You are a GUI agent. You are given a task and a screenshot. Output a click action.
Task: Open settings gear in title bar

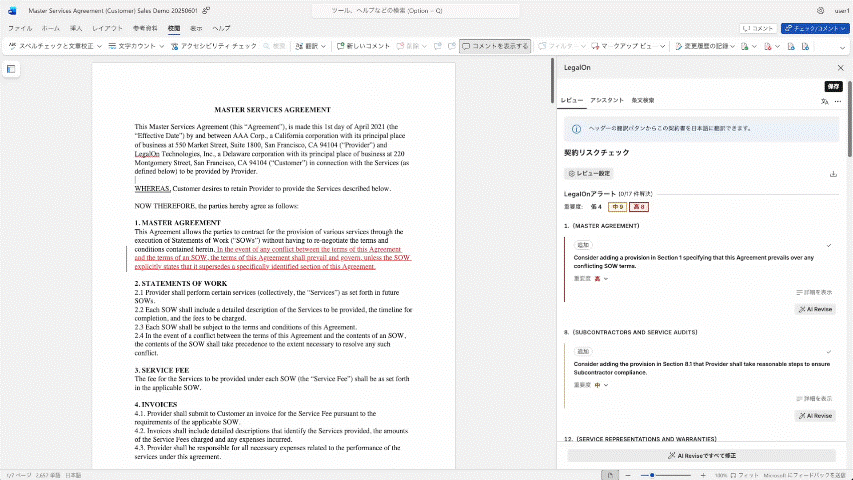pyautogui.click(x=820, y=10)
